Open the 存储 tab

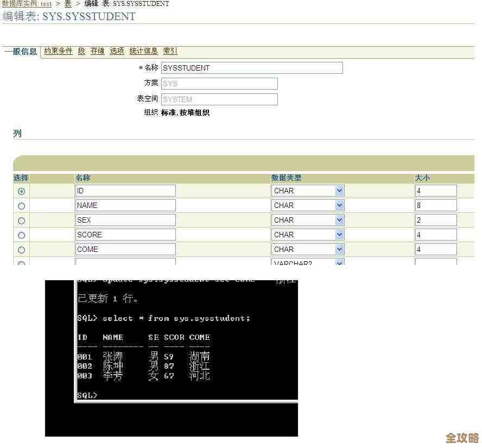[97, 51]
